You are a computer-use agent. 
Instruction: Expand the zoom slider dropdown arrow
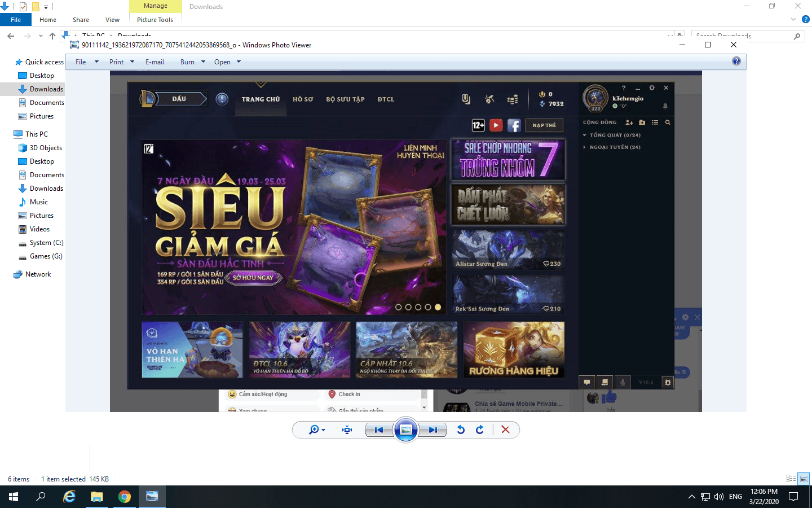click(x=323, y=430)
